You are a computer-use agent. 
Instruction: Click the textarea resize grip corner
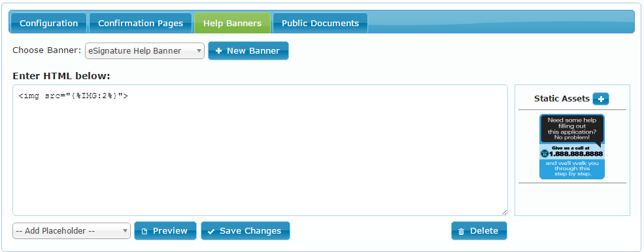504,212
